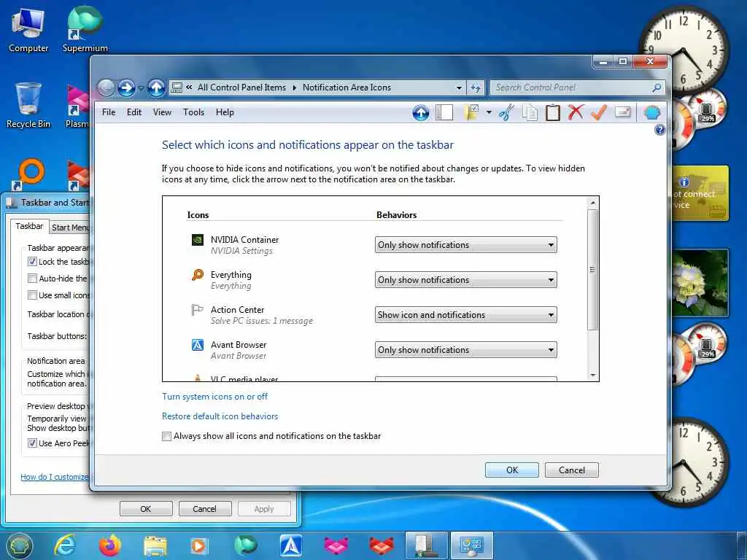Click the Forward navigation arrow button
The height and width of the screenshot is (560, 747).
click(x=126, y=87)
